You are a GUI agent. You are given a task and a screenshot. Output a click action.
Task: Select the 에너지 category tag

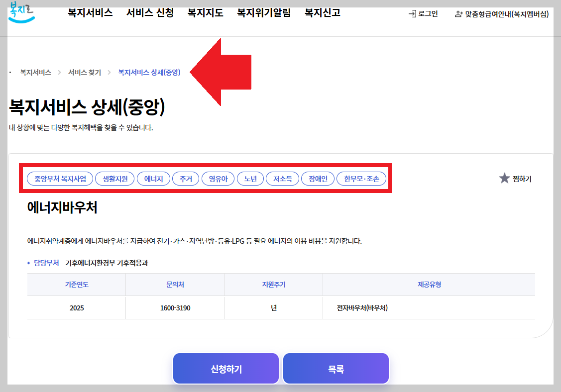(x=153, y=179)
